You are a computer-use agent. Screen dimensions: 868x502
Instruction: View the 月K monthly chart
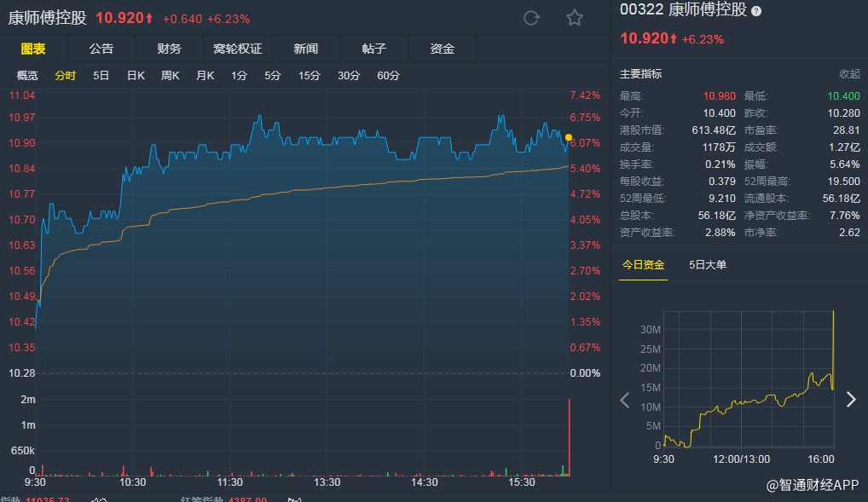coord(205,76)
